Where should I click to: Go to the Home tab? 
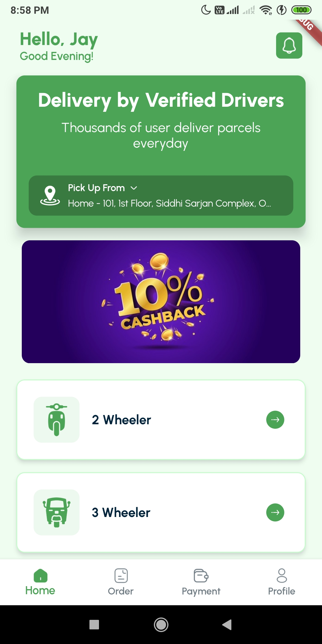(40, 582)
